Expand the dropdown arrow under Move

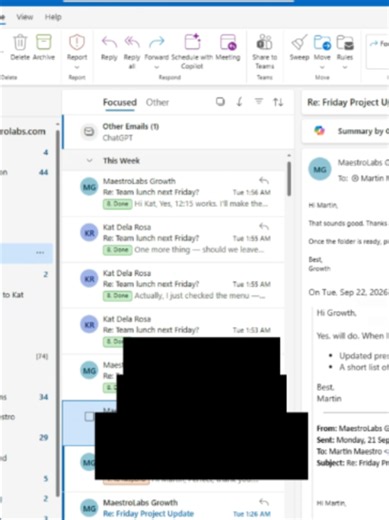click(x=322, y=67)
